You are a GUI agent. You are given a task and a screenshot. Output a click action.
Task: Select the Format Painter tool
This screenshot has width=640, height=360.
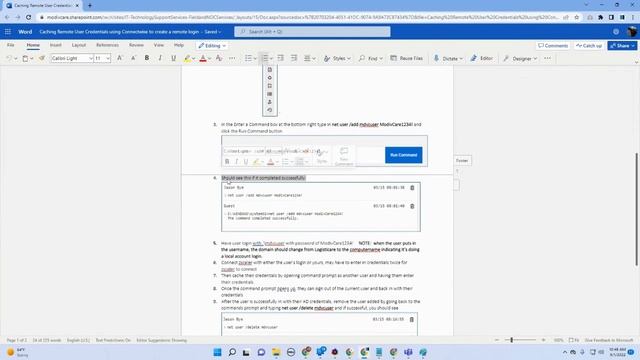(x=42, y=58)
